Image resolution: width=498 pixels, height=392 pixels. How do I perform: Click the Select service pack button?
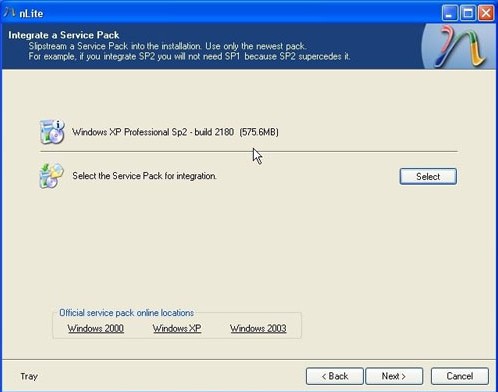point(428,176)
